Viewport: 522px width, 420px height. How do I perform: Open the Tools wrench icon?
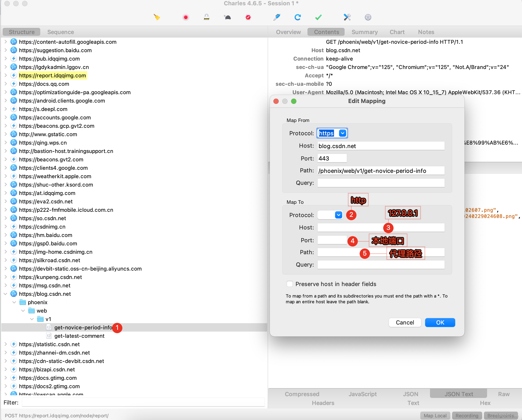(x=347, y=17)
